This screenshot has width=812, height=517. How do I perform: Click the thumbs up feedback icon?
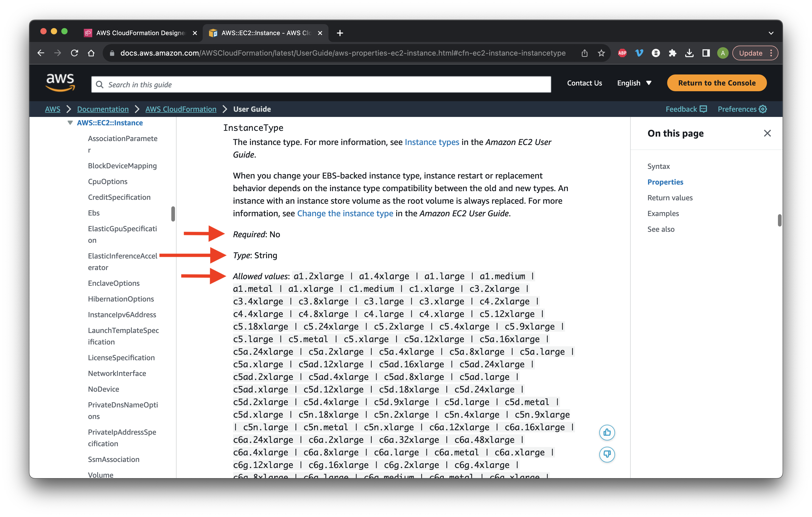[x=607, y=432]
